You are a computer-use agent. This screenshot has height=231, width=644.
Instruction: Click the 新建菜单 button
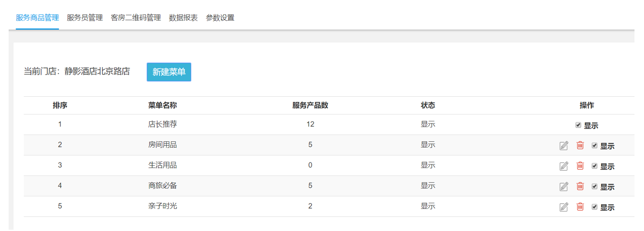(169, 72)
